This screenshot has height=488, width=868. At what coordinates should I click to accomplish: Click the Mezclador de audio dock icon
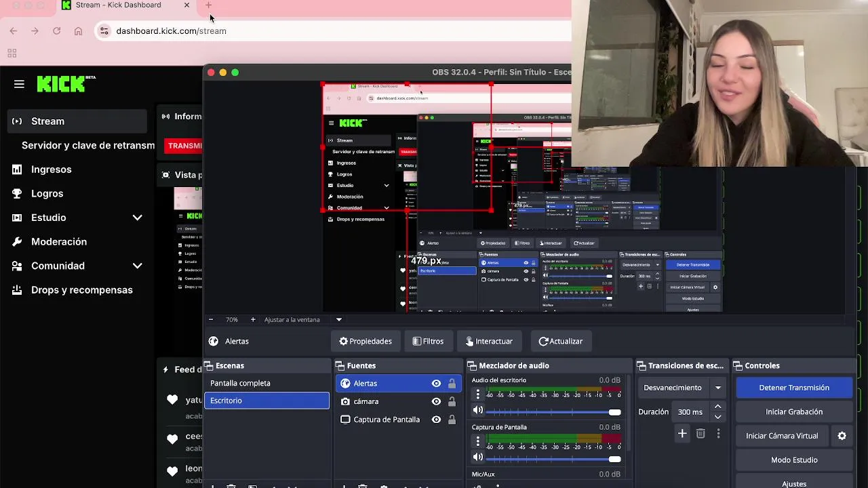[472, 365]
